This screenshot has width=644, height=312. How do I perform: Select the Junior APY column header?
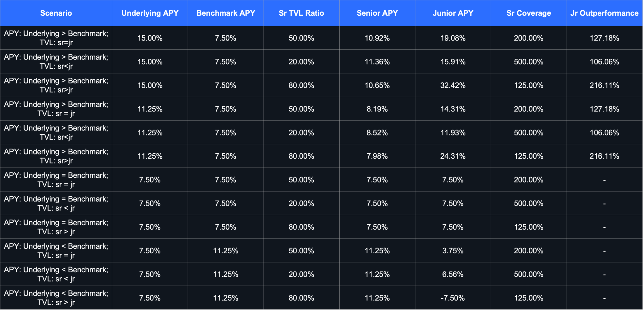coord(453,13)
